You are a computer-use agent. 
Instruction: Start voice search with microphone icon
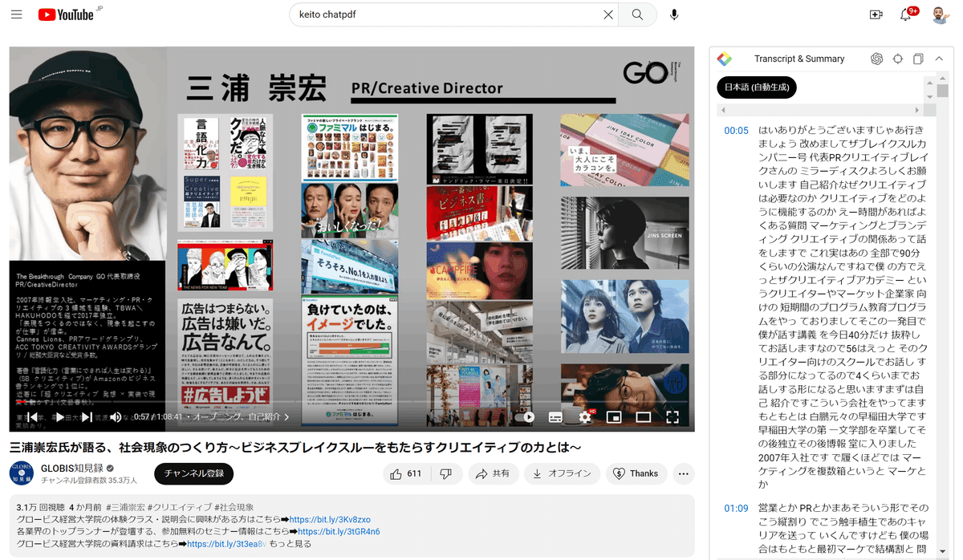(x=675, y=14)
